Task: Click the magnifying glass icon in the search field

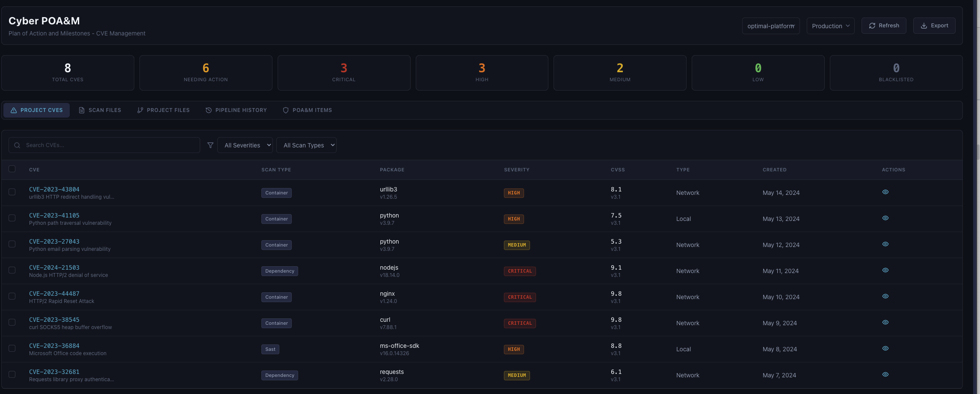Action: (x=17, y=145)
